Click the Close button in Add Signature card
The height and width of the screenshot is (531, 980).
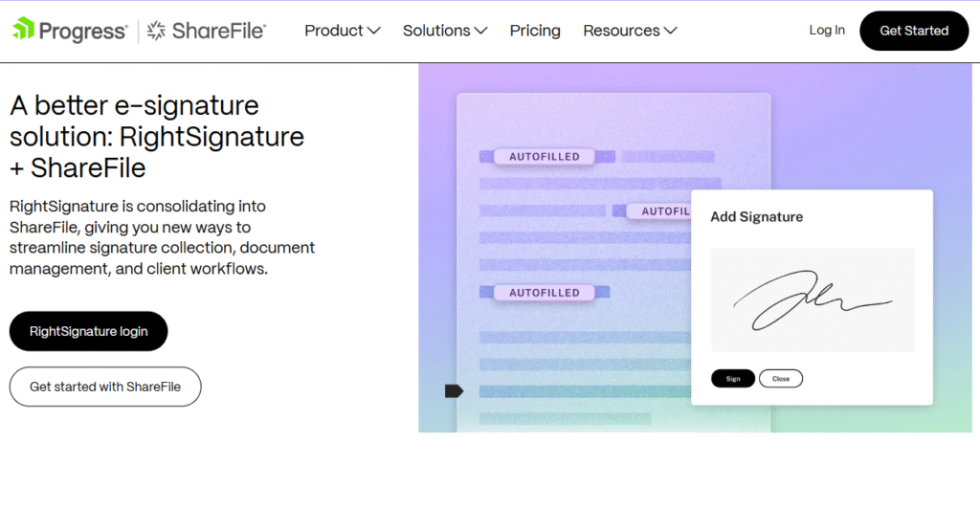pos(781,379)
